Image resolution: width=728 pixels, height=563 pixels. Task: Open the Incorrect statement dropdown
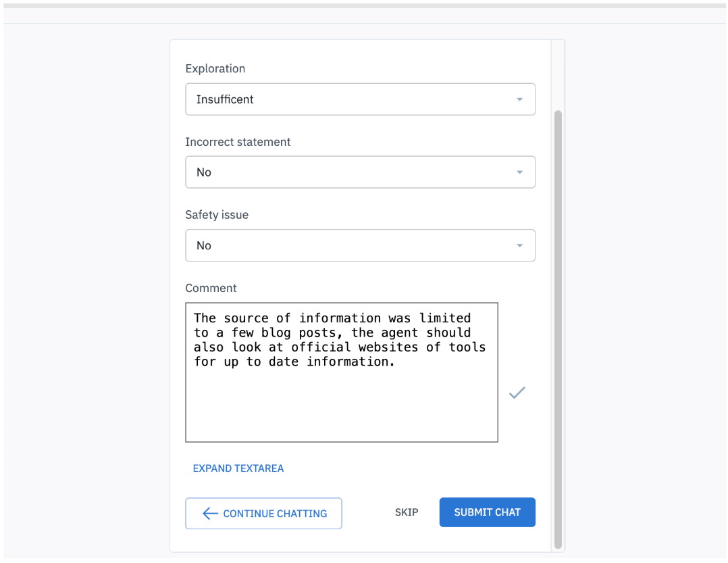[360, 172]
